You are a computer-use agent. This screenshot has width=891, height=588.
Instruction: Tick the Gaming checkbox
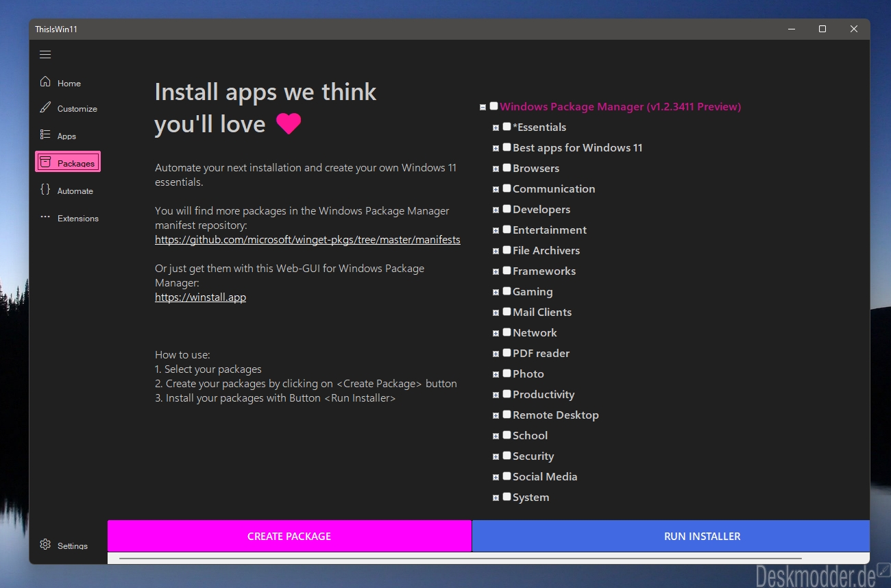(506, 291)
